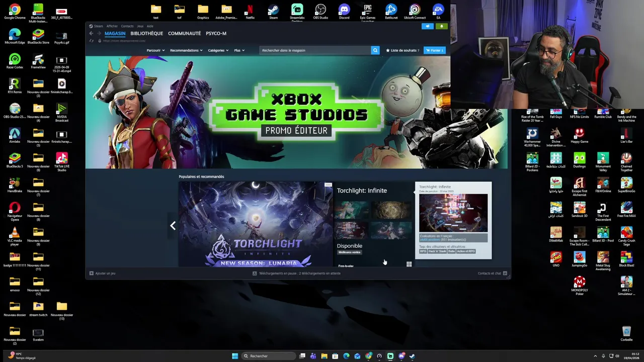This screenshot has height=362, width=644.
Task: Open the PSYCO-M profile tab
Action: 216,34
